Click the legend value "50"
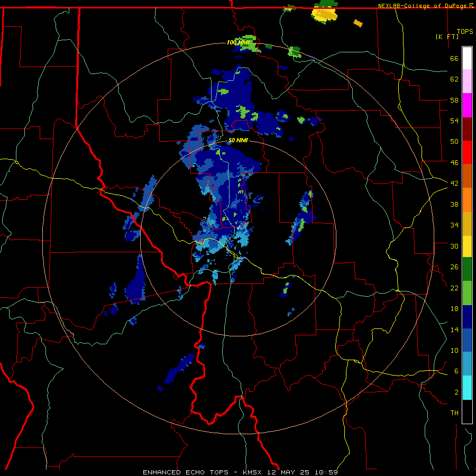This screenshot has width=476, height=476. click(x=454, y=141)
